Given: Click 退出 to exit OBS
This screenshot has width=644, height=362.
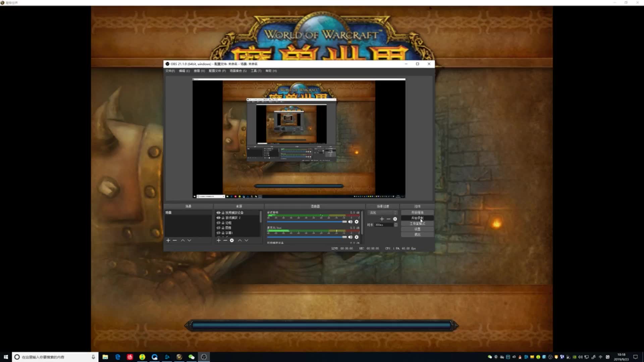Looking at the screenshot, I should pos(417,234).
